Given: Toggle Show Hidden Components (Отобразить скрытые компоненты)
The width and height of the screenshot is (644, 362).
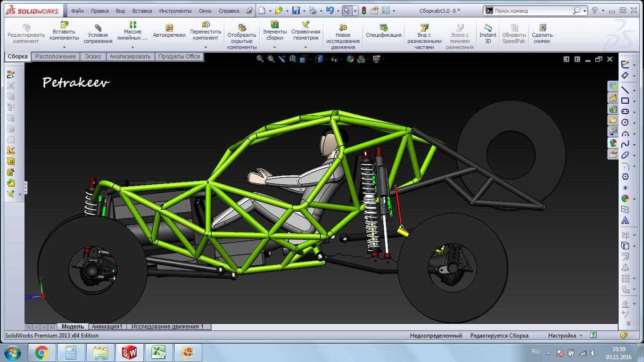Looking at the screenshot, I should [x=241, y=28].
